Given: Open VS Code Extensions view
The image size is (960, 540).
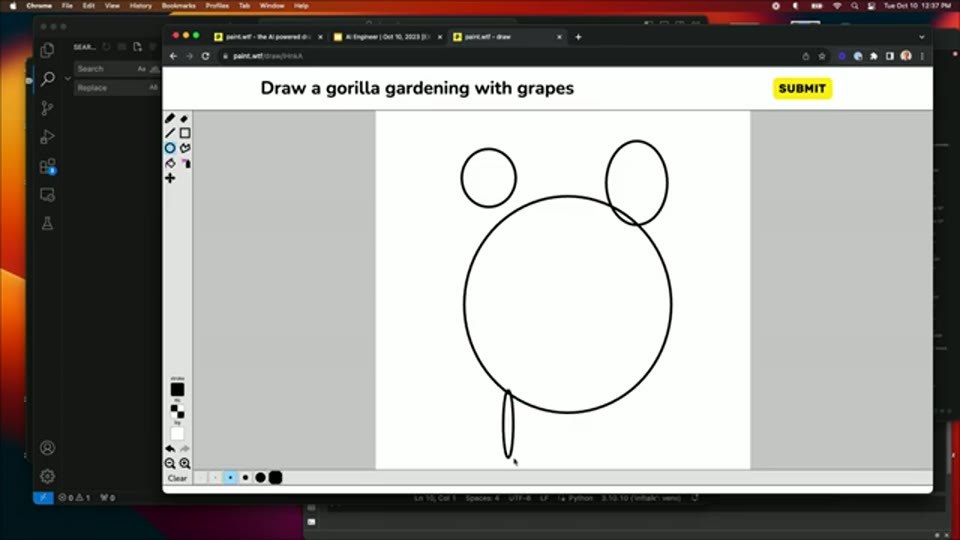Looking at the screenshot, I should [47, 167].
